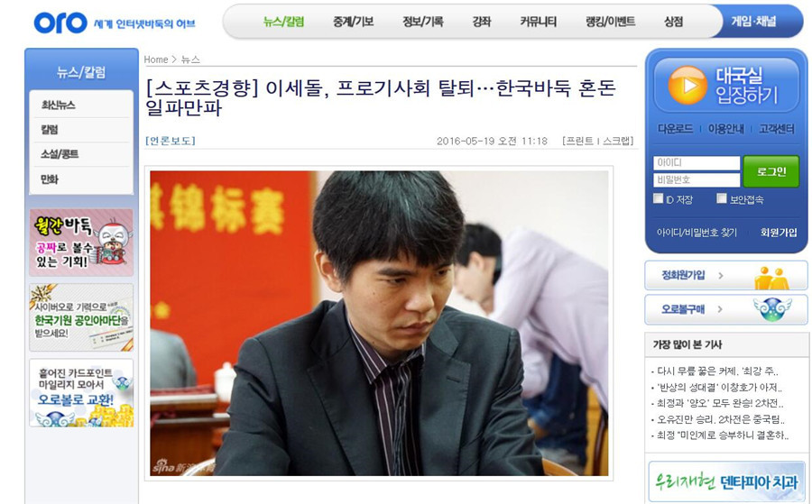Open the 뉴스/칼럼 menu in top navigation
The height and width of the screenshot is (504, 812).
pos(283,22)
